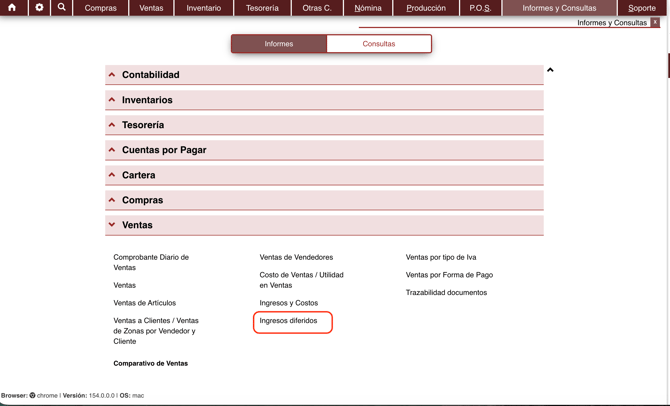Open Comparativo de Ventas report
The width and height of the screenshot is (670, 406).
click(150, 363)
